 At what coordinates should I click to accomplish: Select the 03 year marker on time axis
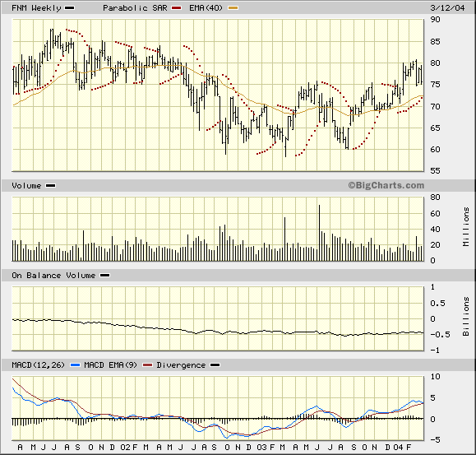point(261,447)
